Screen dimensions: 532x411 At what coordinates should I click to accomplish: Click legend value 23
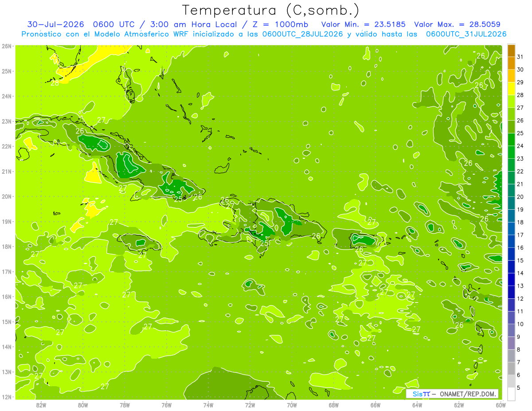(520, 159)
